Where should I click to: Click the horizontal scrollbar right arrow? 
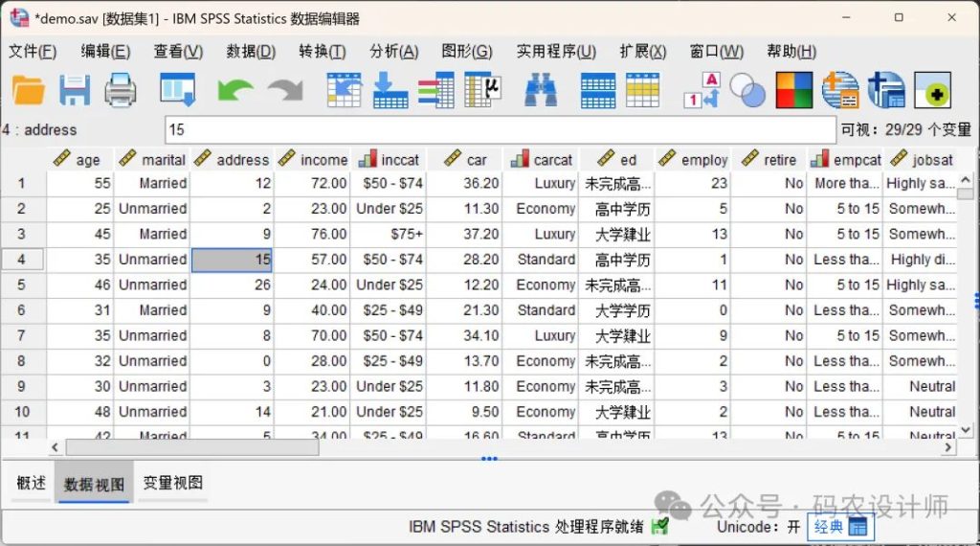pyautogui.click(x=947, y=447)
